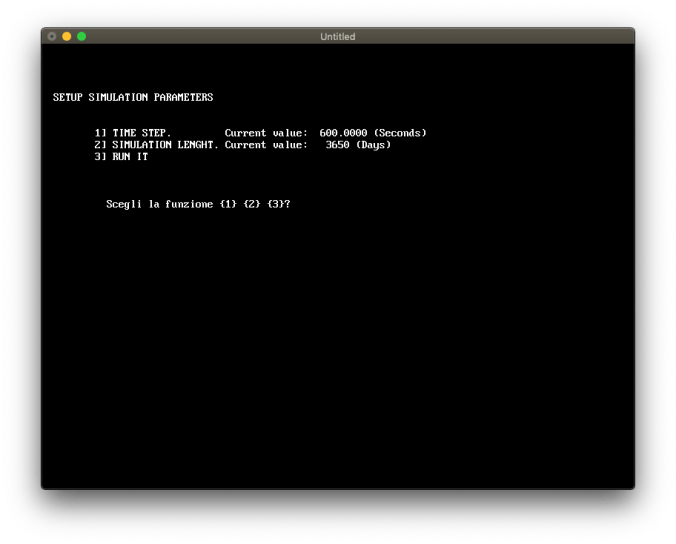Click "Current value:" on the time step line
676x544 pixels.
(x=266, y=133)
